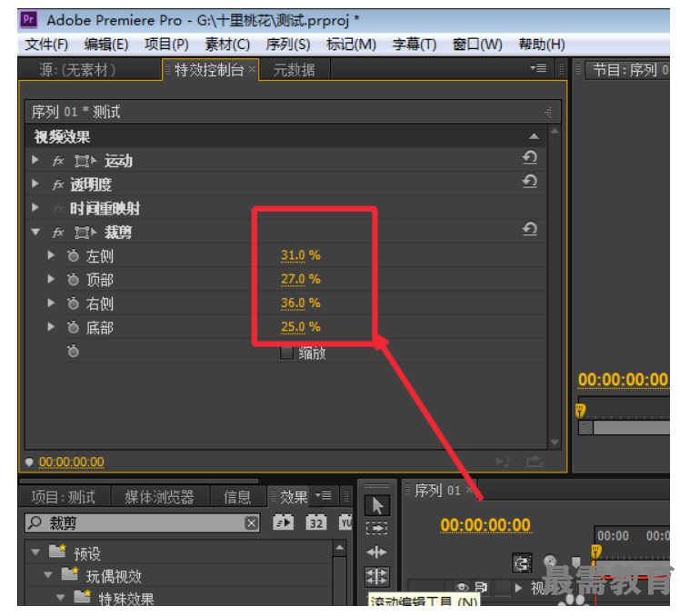The width and height of the screenshot is (680, 616).
Task: Enable the 缩放 checkbox
Action: pyautogui.click(x=286, y=353)
